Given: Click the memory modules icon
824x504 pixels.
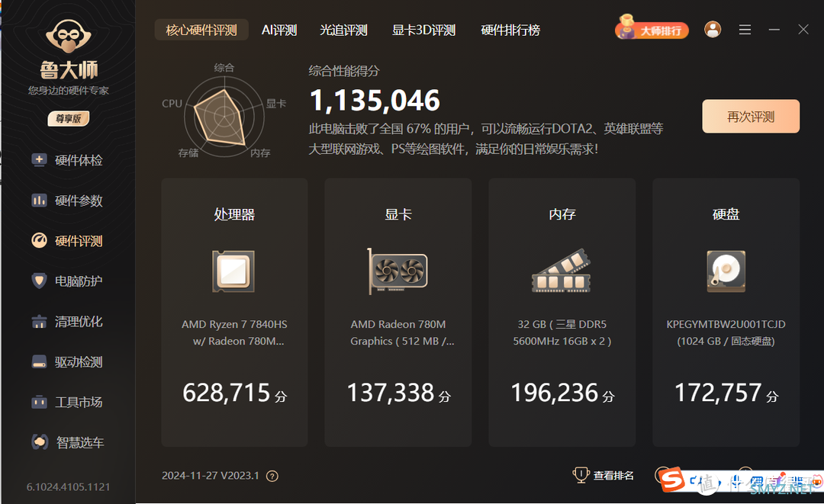Looking at the screenshot, I should (562, 271).
